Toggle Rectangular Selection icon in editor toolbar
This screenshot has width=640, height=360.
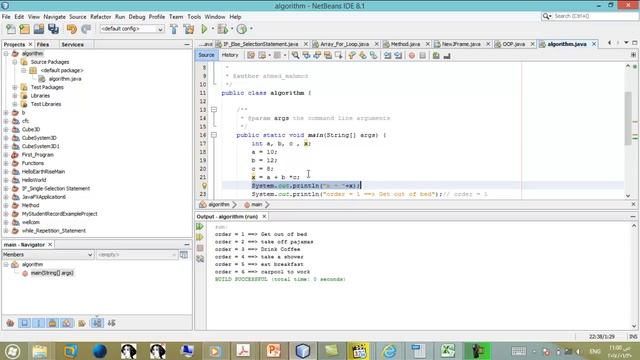pos(338,56)
